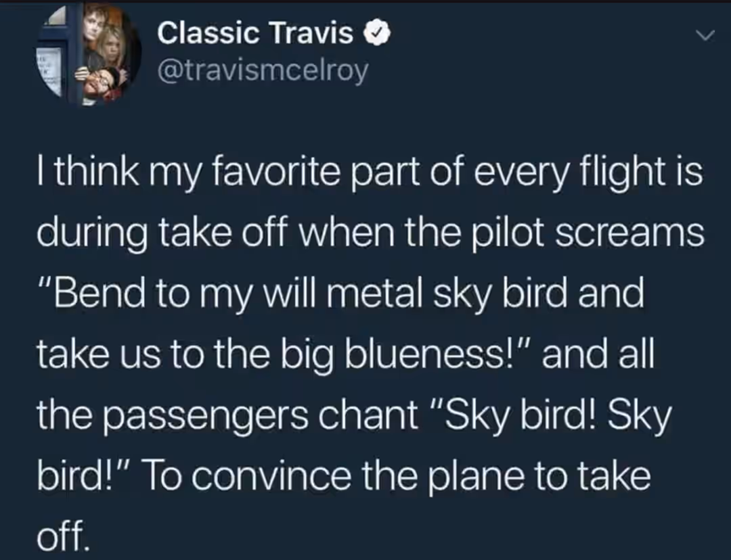
Task: Open the @travismcelroy handle link
Action: tap(263, 72)
